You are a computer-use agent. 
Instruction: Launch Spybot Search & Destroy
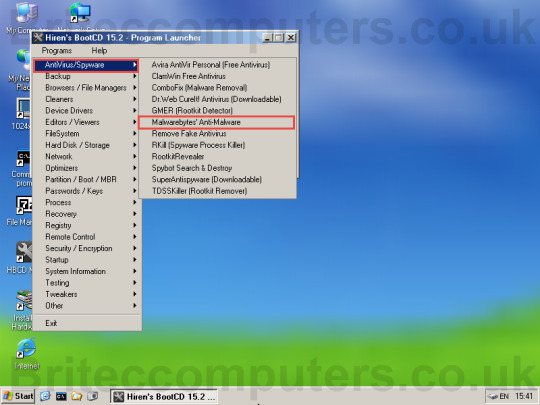(217, 168)
